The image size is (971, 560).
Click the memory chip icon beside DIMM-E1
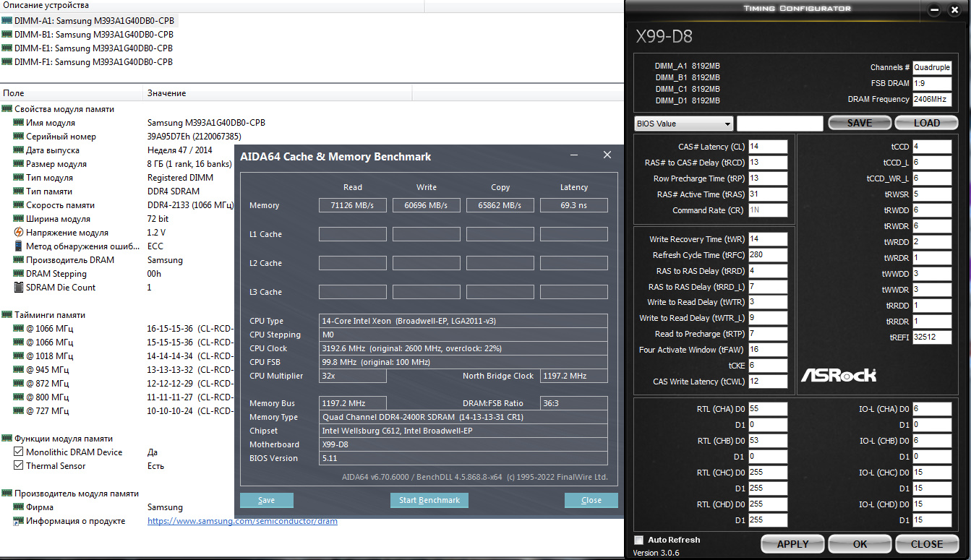pos(7,48)
